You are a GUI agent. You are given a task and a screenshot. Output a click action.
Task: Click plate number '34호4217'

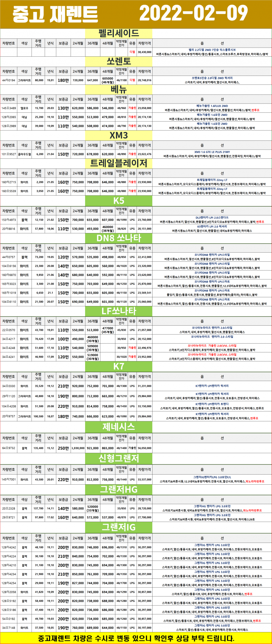[9, 339]
